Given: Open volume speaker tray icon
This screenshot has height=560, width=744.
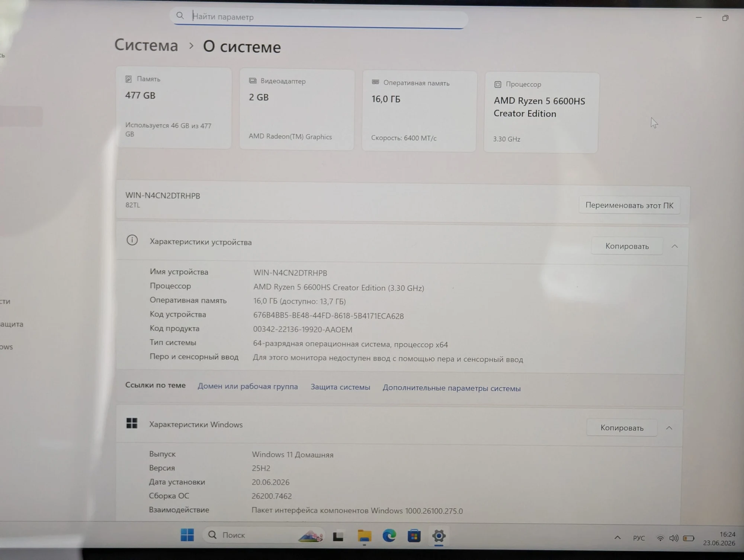Looking at the screenshot, I should 674,538.
